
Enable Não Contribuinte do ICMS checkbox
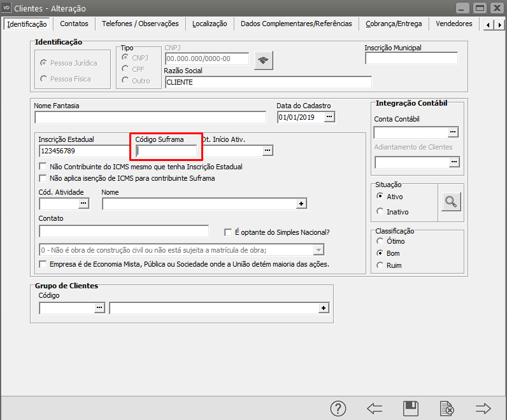(x=43, y=166)
